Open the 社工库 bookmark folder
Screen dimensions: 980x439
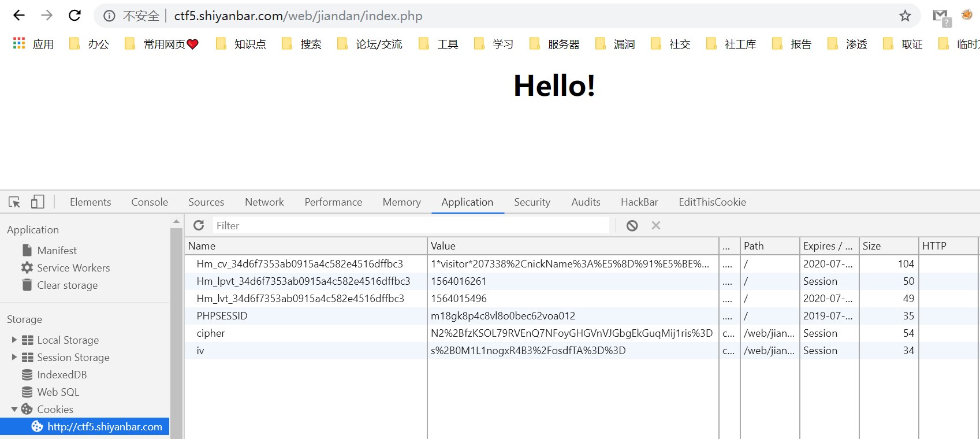[x=731, y=44]
